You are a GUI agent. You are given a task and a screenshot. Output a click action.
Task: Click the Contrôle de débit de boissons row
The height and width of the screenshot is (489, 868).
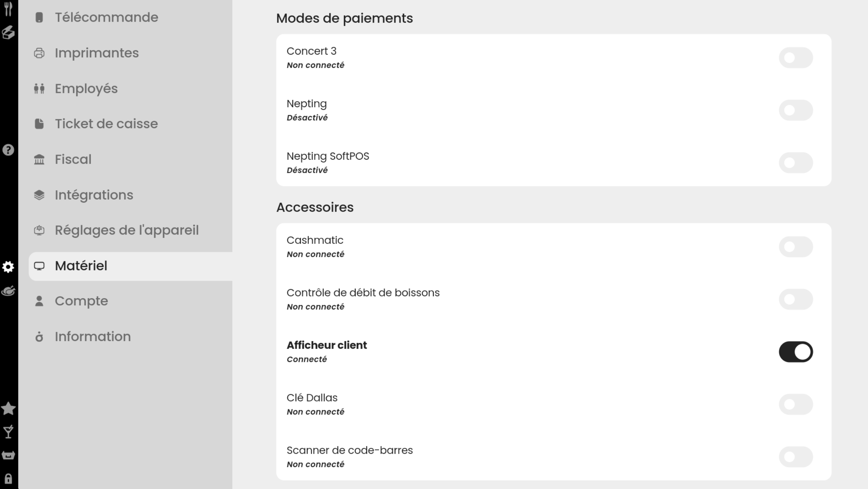tap(363, 299)
